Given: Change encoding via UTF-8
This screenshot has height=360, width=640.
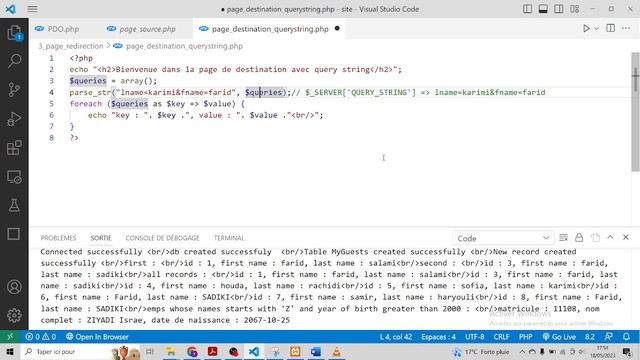Looking at the screenshot, I should [475, 337].
